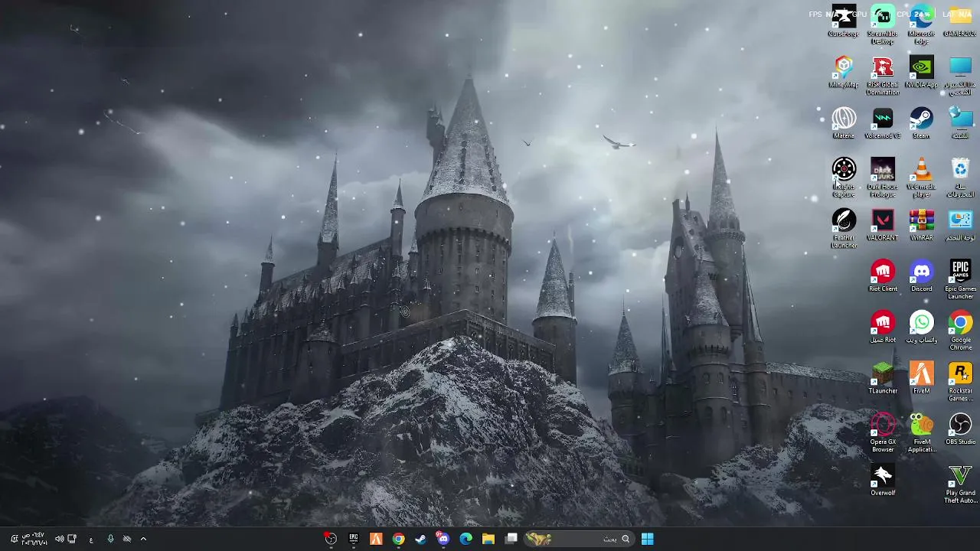Click the microphone tray icon

click(110, 539)
